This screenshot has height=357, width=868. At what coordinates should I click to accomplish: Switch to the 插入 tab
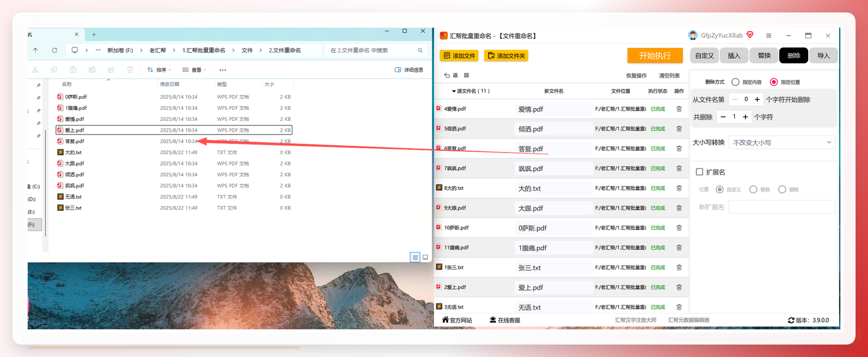point(734,55)
